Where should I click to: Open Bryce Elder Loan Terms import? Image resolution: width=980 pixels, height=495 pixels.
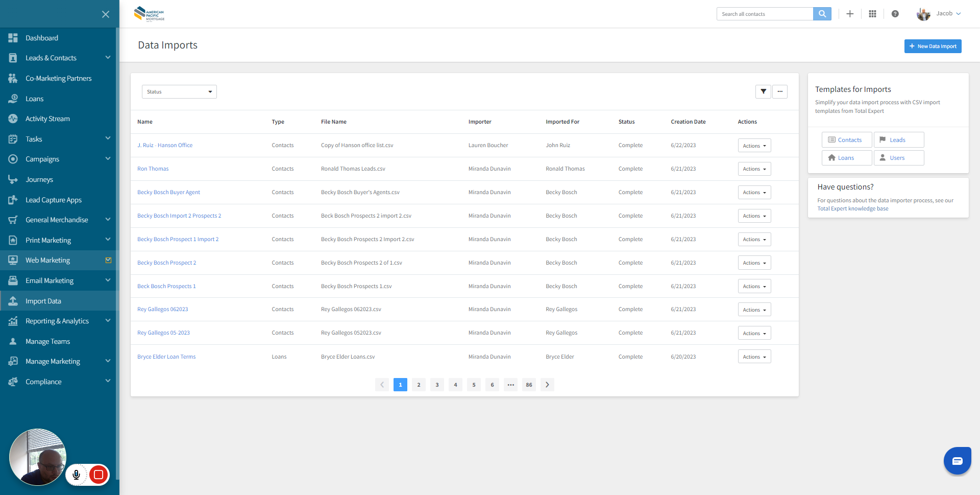[166, 357]
